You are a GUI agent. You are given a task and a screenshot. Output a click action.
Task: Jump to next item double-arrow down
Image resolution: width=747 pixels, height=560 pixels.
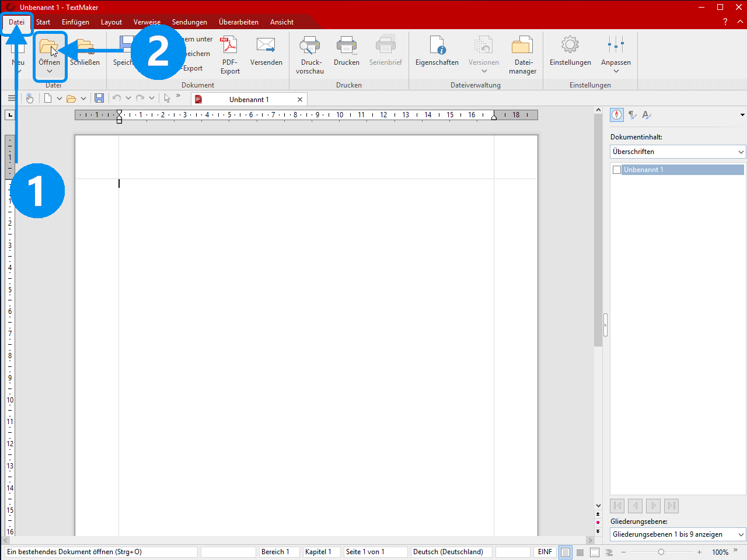pos(598,531)
